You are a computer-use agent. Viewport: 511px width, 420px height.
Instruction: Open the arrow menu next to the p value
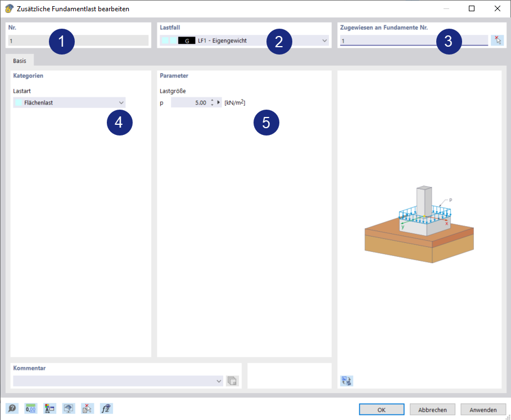pos(219,102)
